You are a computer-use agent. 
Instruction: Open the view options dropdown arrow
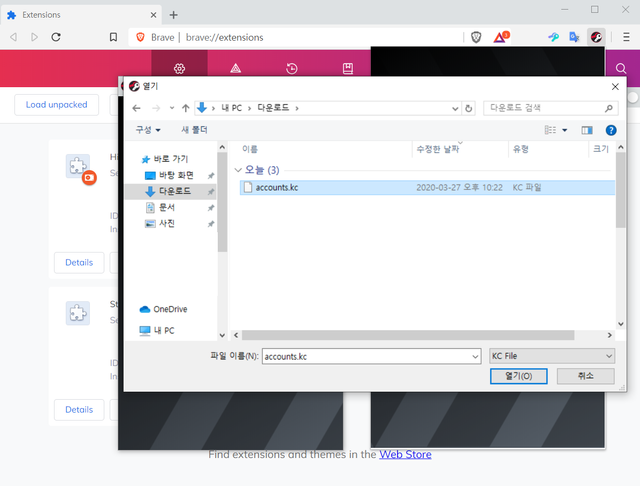pos(564,130)
